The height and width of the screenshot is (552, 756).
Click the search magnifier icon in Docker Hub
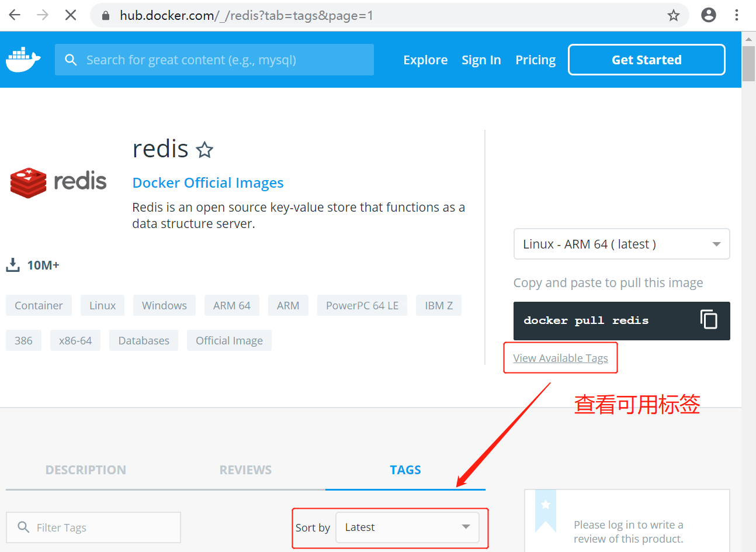coord(71,60)
